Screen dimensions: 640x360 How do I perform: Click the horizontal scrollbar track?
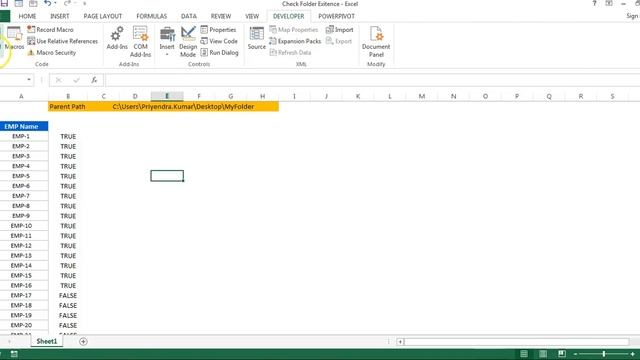[x=517, y=342]
